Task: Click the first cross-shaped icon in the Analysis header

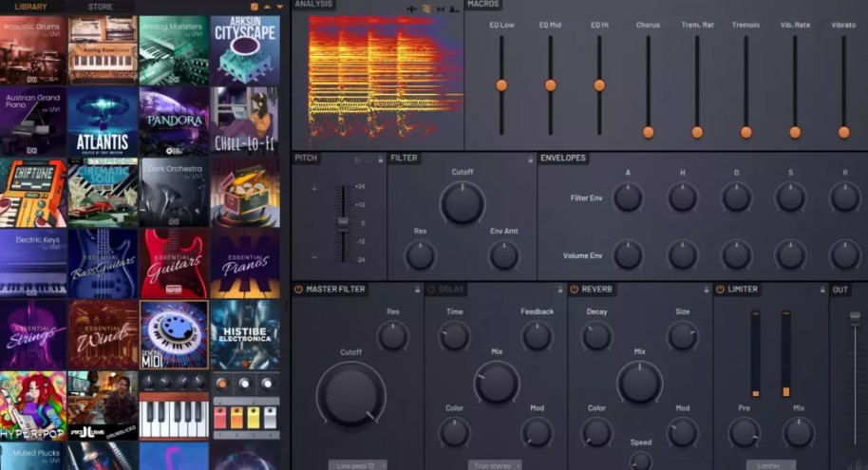Action: coord(411,9)
